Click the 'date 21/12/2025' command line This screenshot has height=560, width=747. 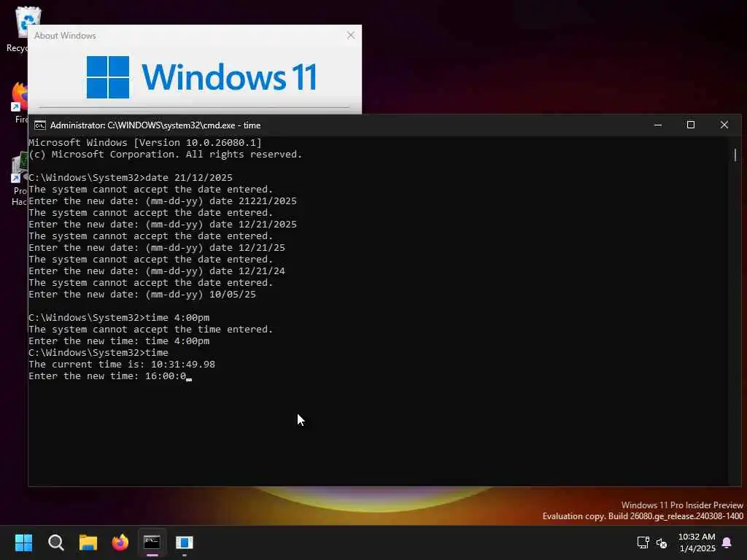pos(131,178)
